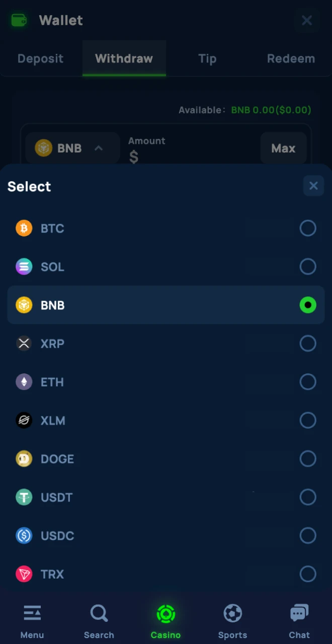Click the XRP coin icon

click(x=24, y=344)
